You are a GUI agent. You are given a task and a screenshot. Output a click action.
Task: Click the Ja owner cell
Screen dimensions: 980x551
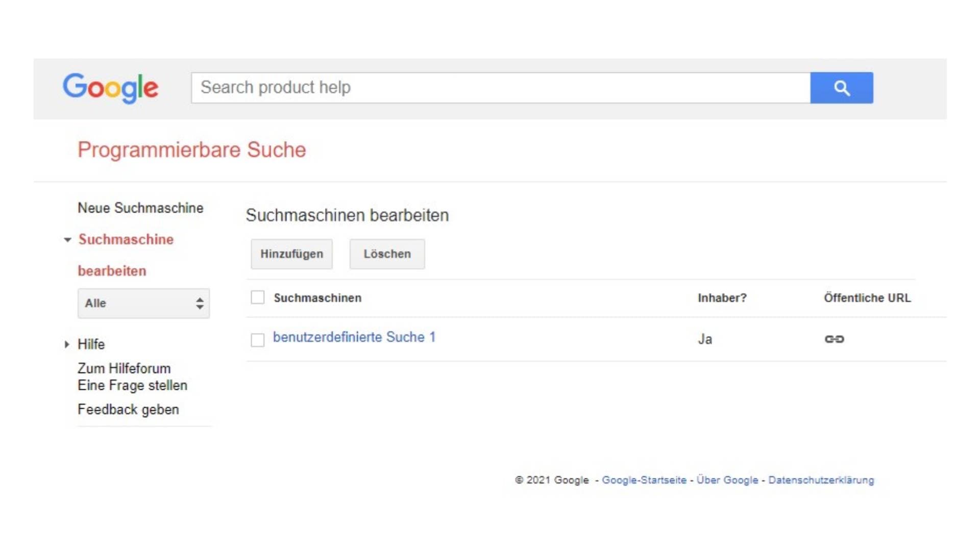point(705,339)
